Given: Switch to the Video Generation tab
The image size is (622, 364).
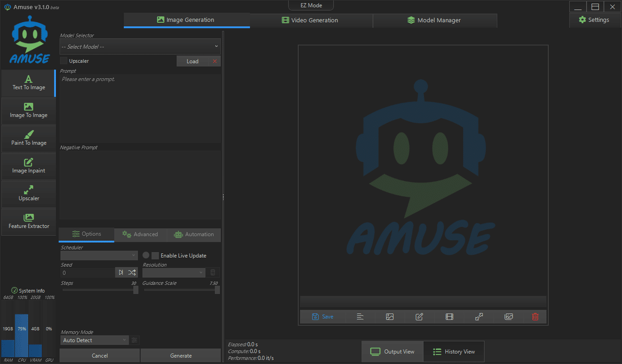Looking at the screenshot, I should 311,20.
